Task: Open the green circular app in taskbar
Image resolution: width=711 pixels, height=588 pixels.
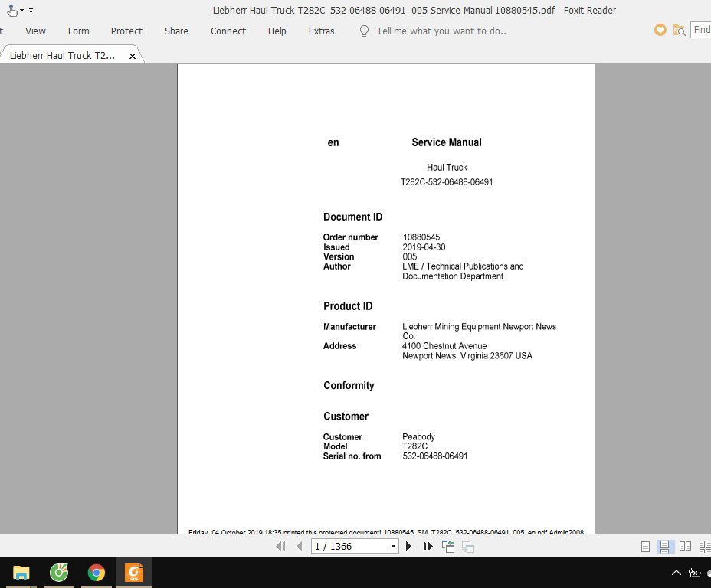Action: pyautogui.click(x=59, y=573)
